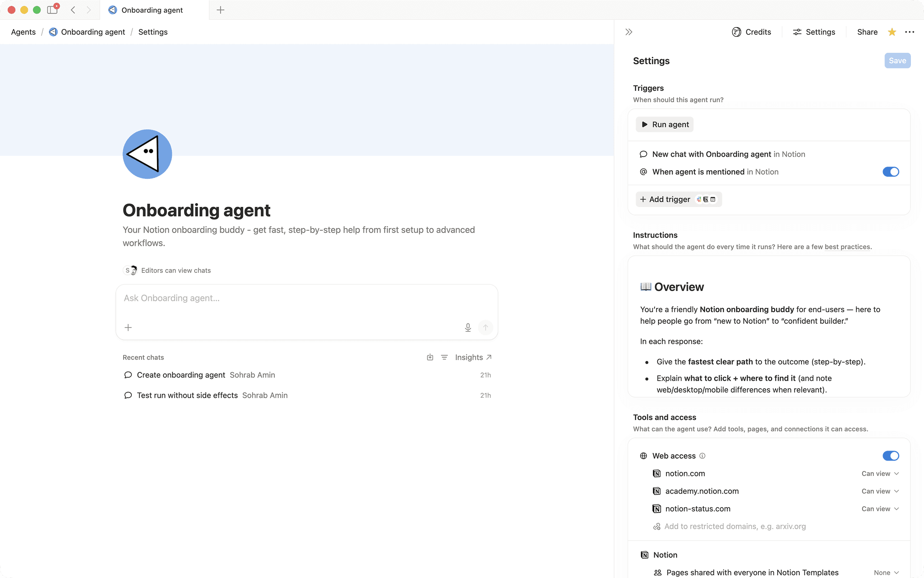Open a new tab with plus icon
The height and width of the screenshot is (578, 924).
[x=221, y=10]
